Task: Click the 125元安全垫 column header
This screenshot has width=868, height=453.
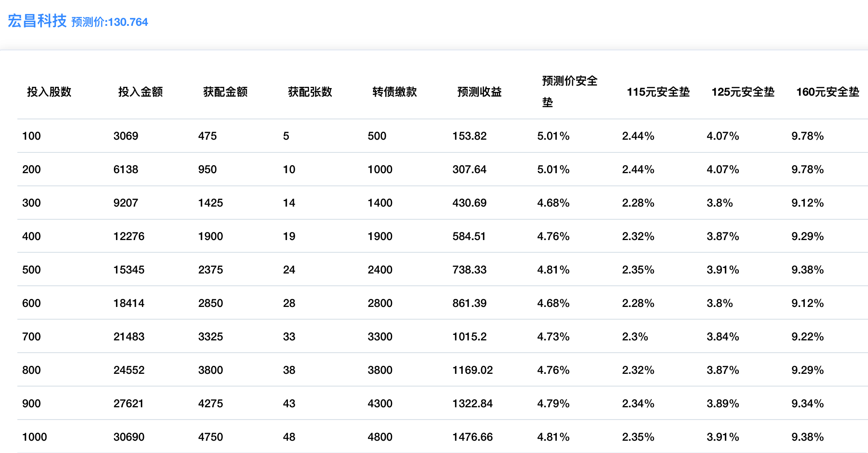Action: pyautogui.click(x=743, y=92)
